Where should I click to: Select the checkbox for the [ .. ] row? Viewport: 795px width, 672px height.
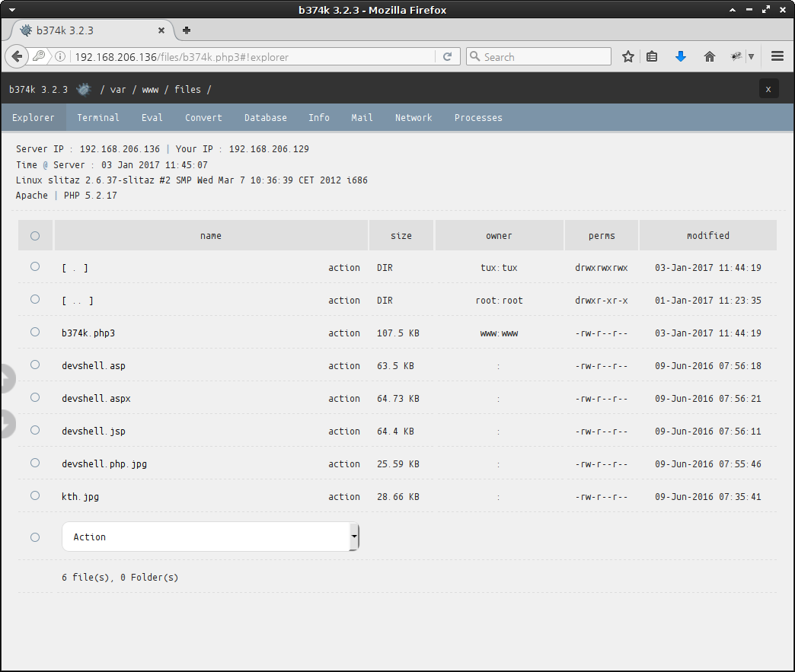(35, 299)
